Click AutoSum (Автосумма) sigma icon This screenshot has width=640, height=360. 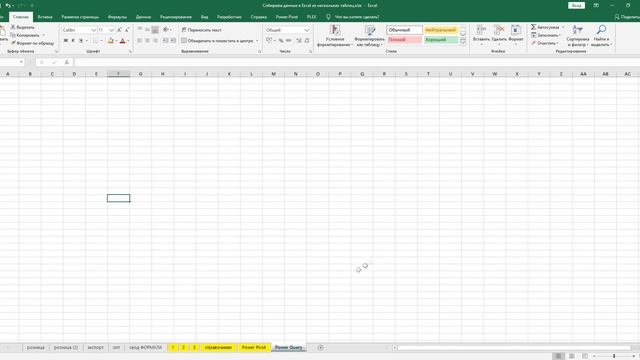click(533, 27)
